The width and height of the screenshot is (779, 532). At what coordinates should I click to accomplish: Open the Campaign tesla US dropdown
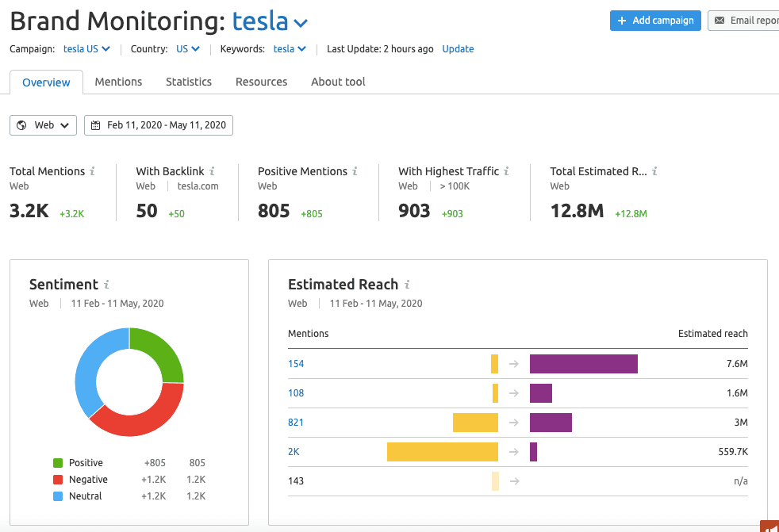coord(86,48)
